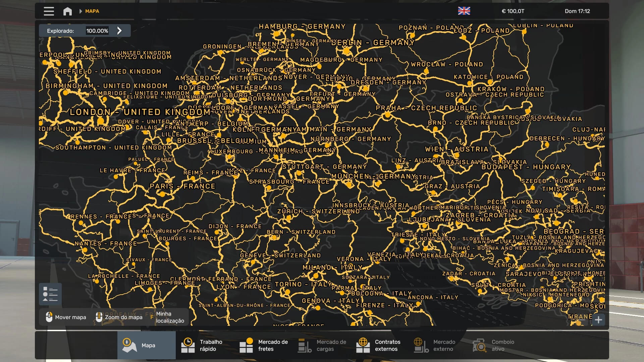Viewport: 644px width, 362px height.
Task: Open the Mercado de cargas tab
Action: [x=322, y=345]
